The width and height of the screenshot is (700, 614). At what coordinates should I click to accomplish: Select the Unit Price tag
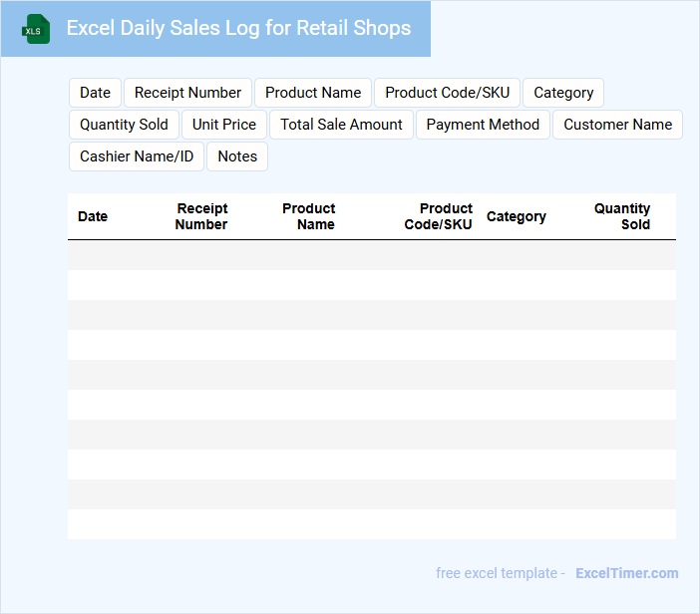[224, 125]
